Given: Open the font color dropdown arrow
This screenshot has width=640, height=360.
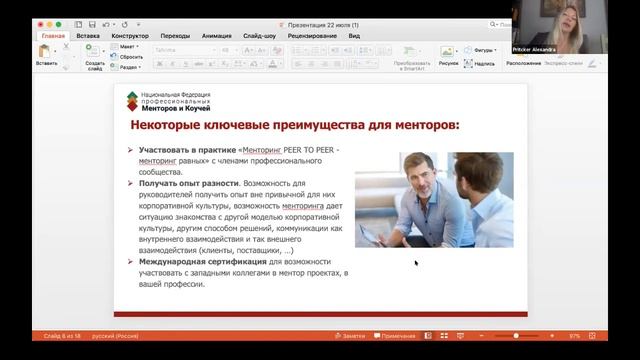Looking at the screenshot, I should [x=280, y=64].
